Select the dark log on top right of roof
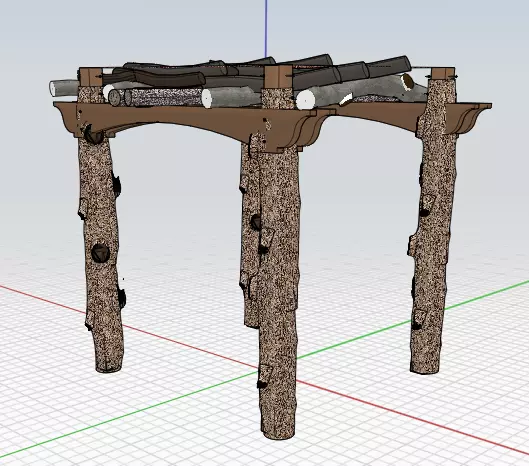529x466 pixels. click(x=389, y=66)
